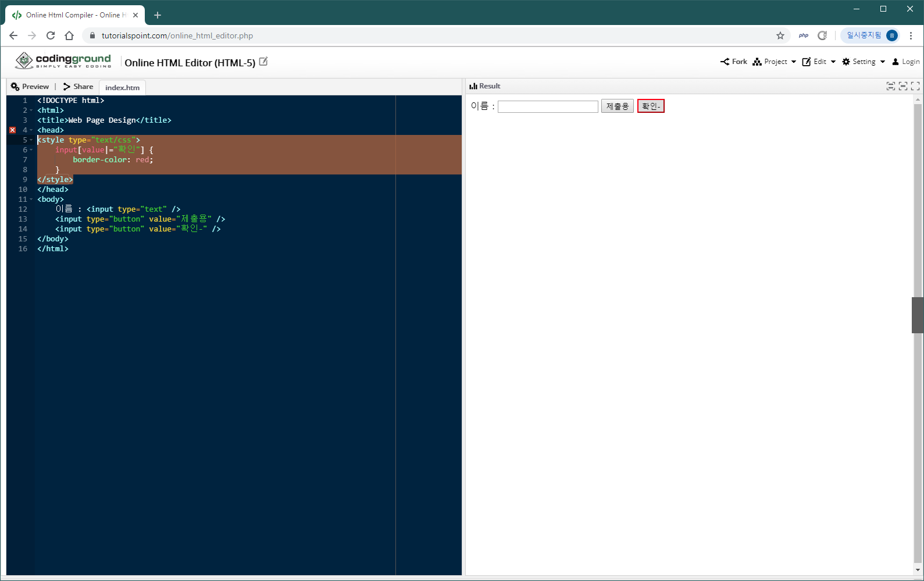This screenshot has height=581, width=924.
Task: Open a new browser tab
Action: click(158, 15)
